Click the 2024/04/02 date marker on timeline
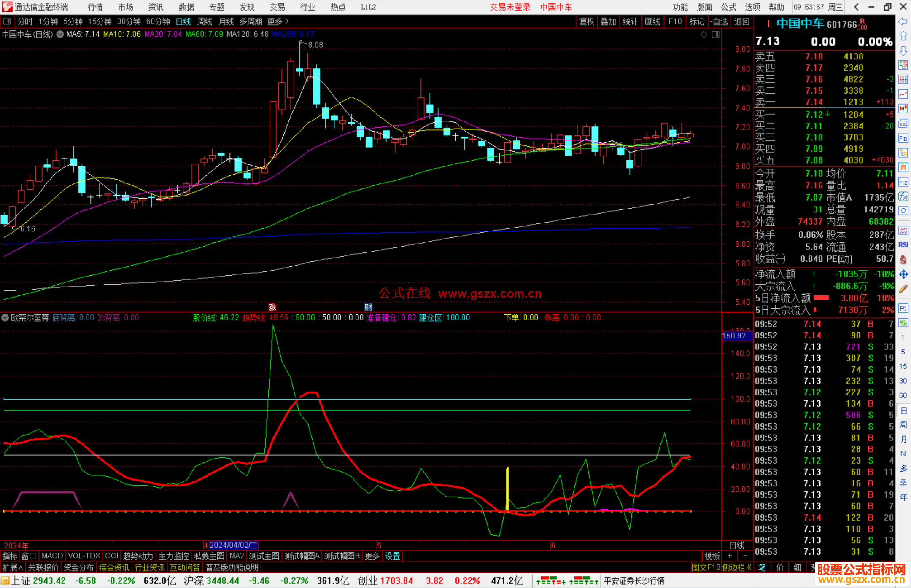Image resolution: width=911 pixels, height=588 pixels. coord(233,545)
